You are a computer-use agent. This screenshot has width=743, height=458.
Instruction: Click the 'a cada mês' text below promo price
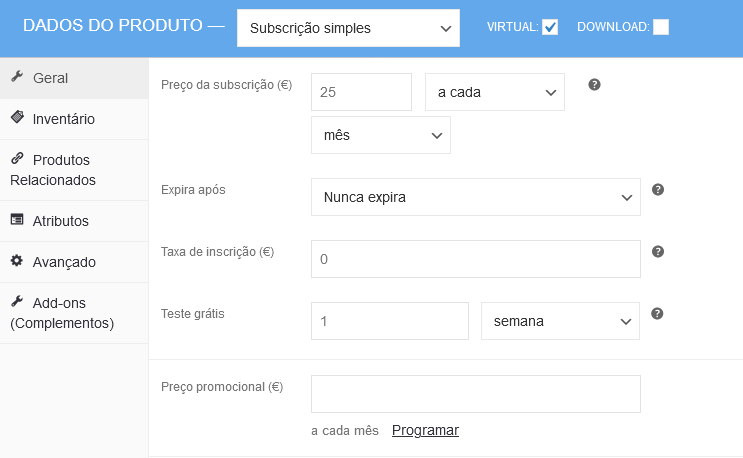pyautogui.click(x=345, y=431)
